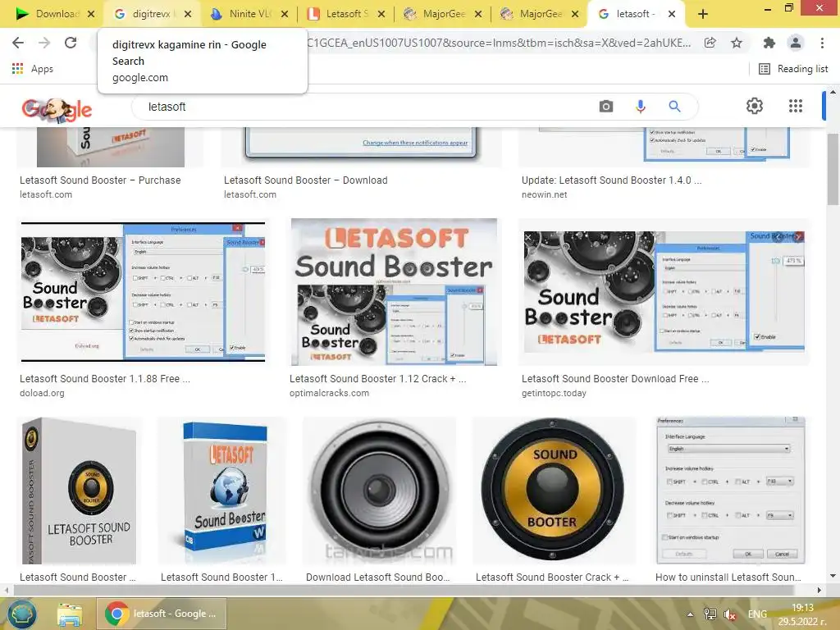Open the gold SOUND BOOTER speaker thumbnail
This screenshot has height=630, width=840.
pos(553,491)
